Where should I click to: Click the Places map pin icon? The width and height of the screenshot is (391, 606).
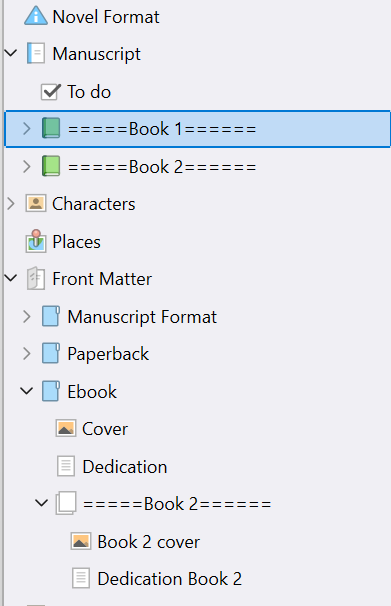[36, 241]
